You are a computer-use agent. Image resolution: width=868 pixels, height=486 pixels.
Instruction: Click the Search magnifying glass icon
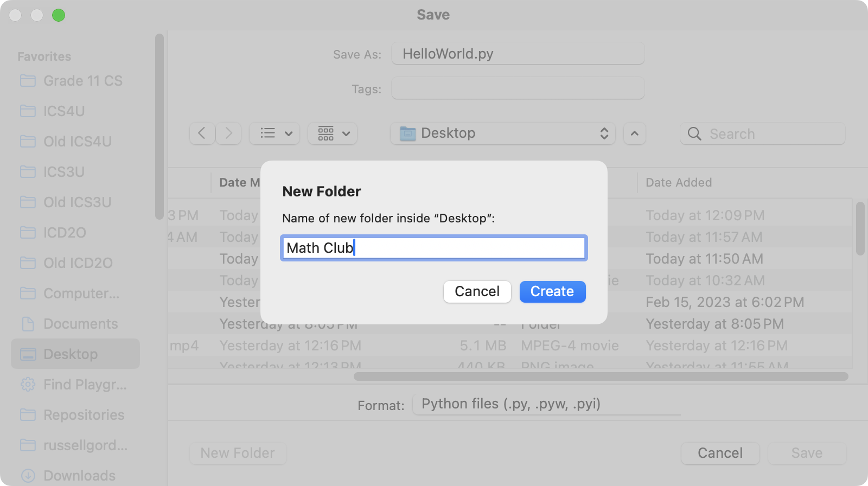coord(694,134)
